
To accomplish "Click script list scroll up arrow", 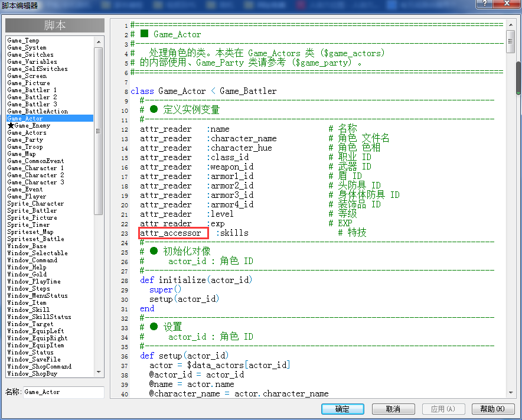I will click(x=99, y=41).
